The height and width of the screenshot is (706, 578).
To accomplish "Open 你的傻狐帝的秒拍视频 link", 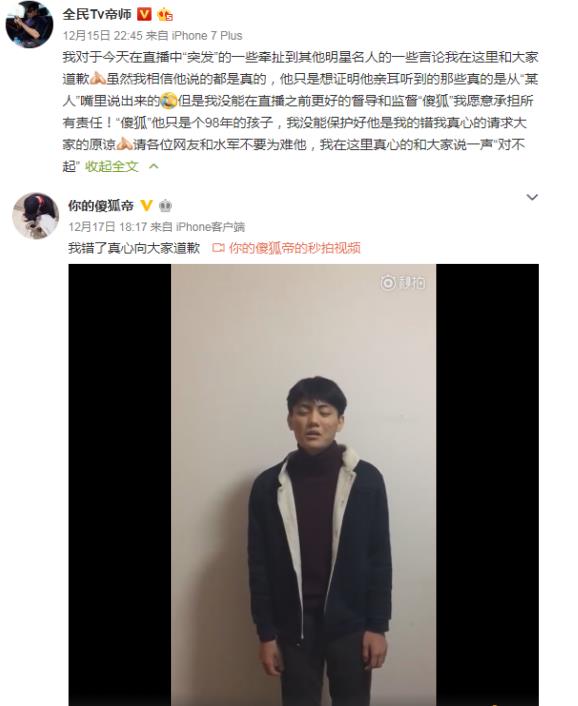I will pos(294,248).
